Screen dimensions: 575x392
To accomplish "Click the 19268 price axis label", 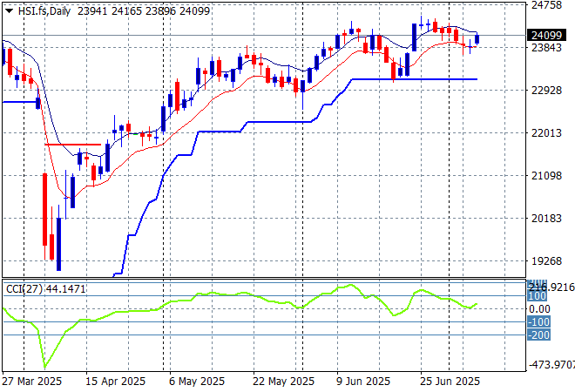I will [x=546, y=261].
